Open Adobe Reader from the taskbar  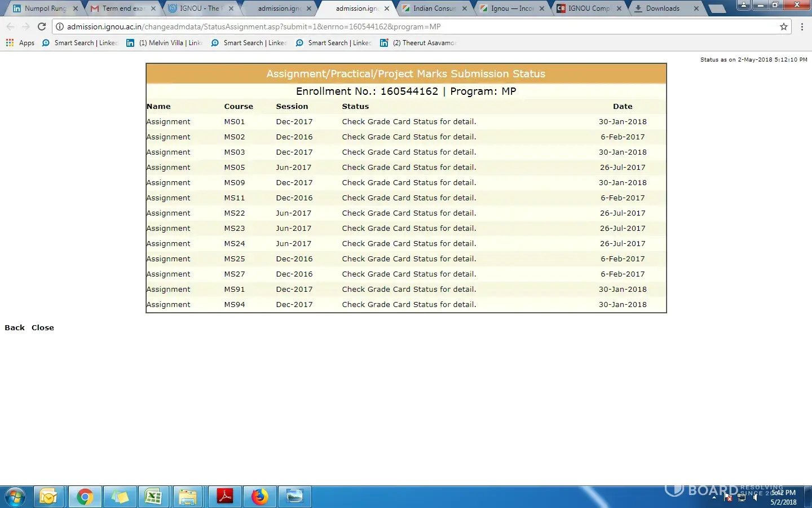pos(225,497)
